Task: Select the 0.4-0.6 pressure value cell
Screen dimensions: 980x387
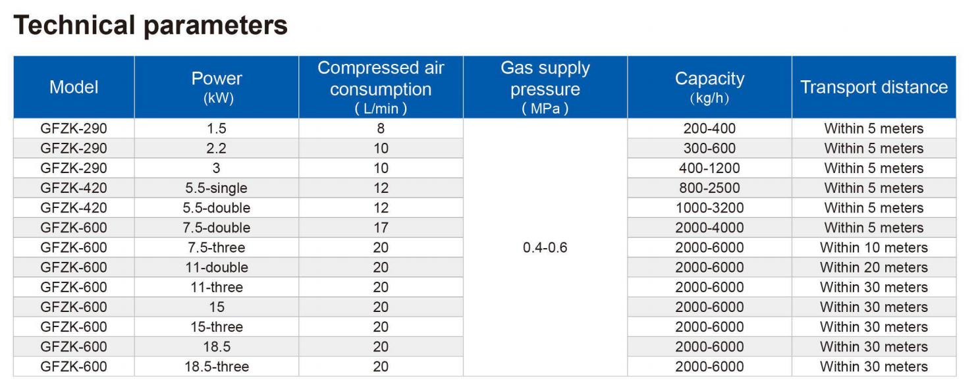Action: [x=545, y=247]
